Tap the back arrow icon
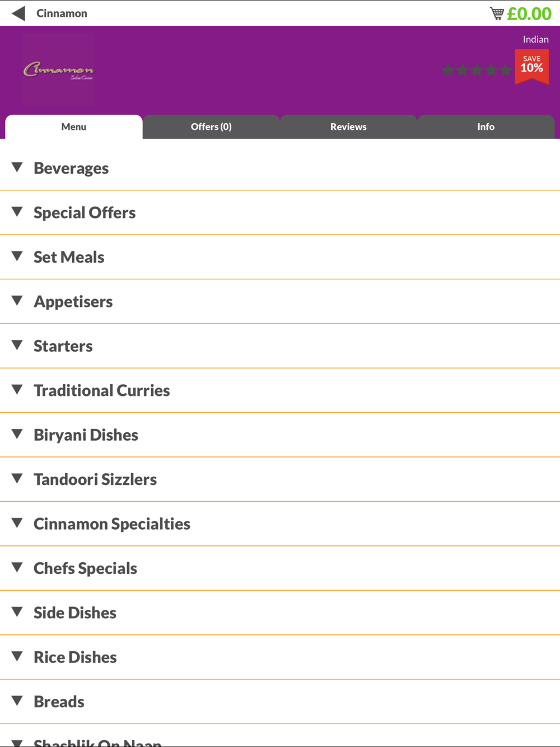 click(x=18, y=13)
